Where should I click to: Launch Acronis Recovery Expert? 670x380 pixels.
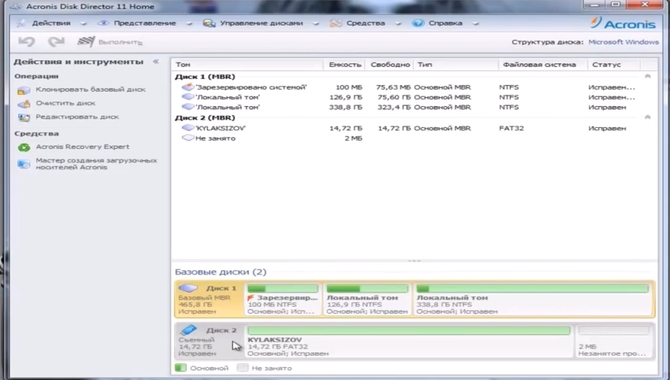pyautogui.click(x=82, y=147)
